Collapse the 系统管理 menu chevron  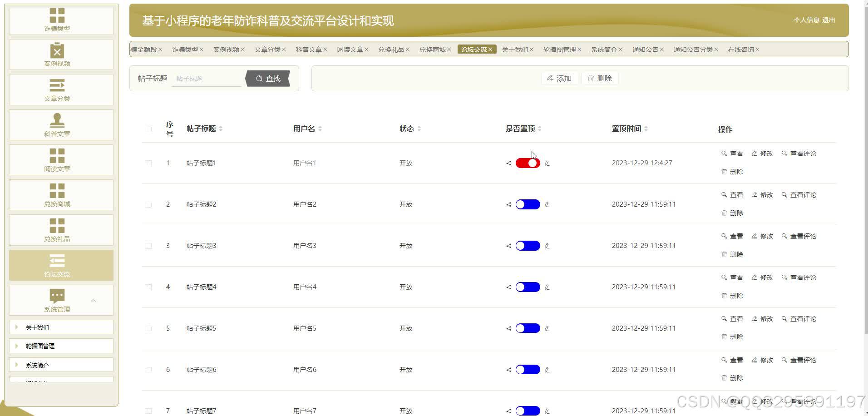94,301
